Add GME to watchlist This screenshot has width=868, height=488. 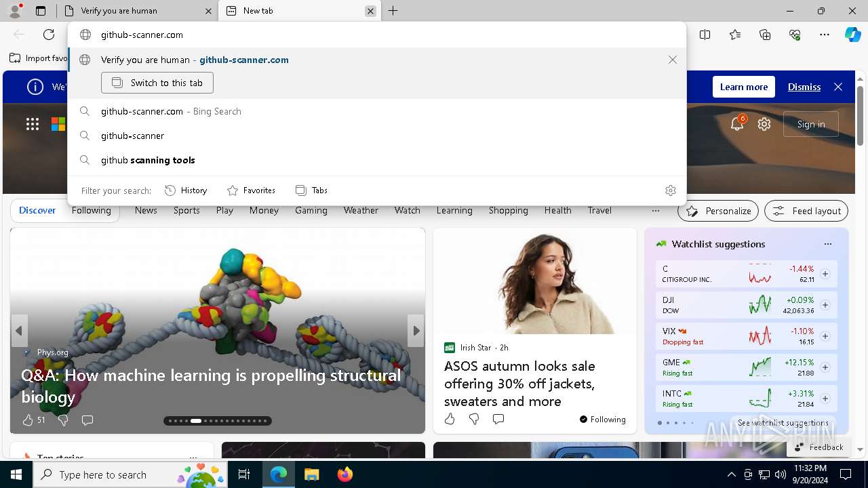click(x=825, y=367)
